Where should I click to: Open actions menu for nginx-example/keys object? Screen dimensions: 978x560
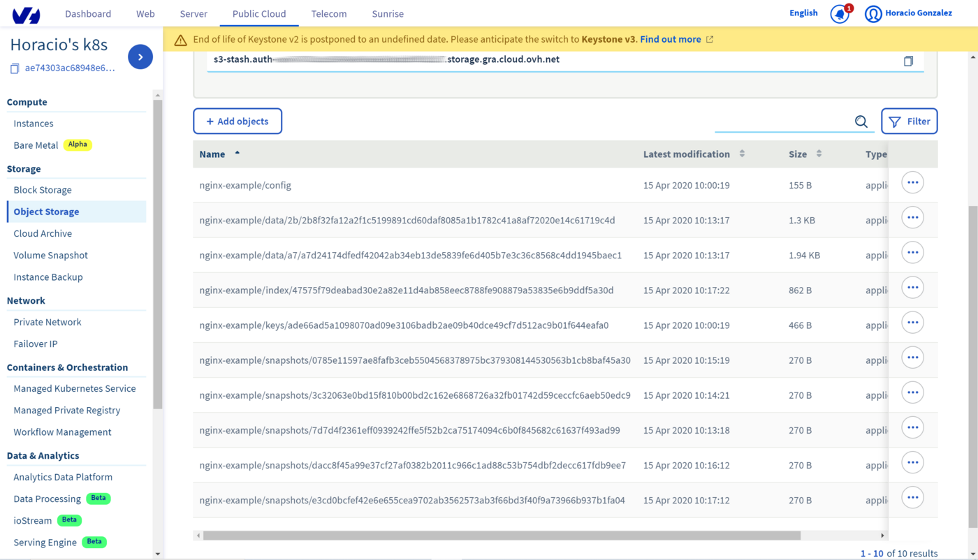pos(912,322)
